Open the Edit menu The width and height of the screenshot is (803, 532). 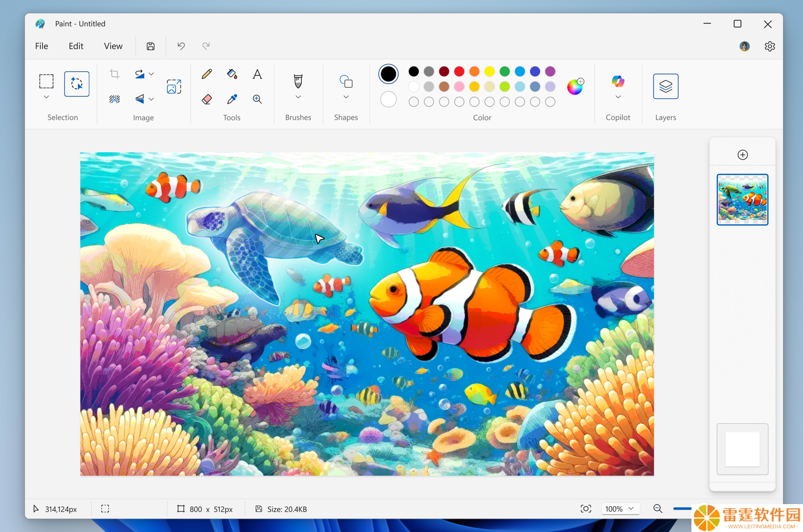click(76, 46)
